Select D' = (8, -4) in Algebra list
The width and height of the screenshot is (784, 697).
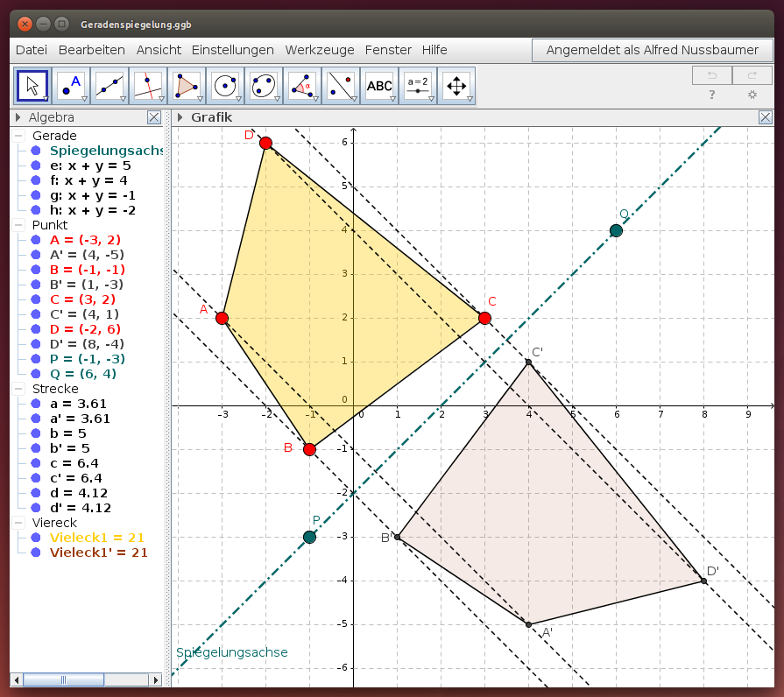[87, 344]
